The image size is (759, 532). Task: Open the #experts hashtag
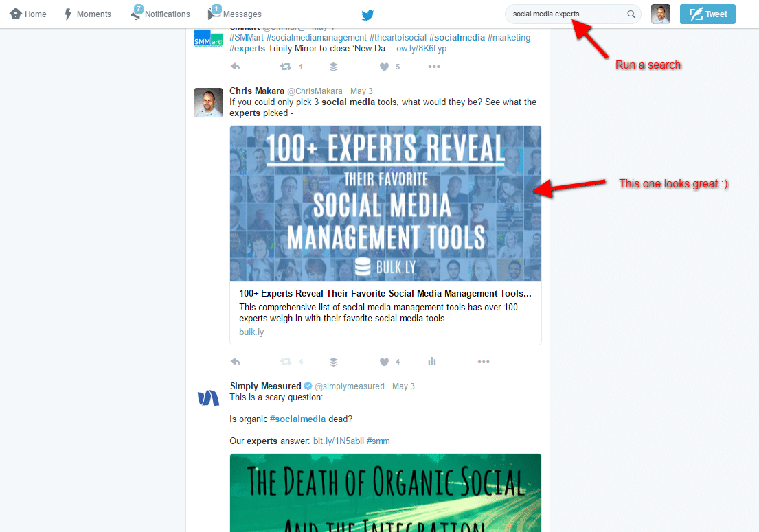pyautogui.click(x=247, y=49)
